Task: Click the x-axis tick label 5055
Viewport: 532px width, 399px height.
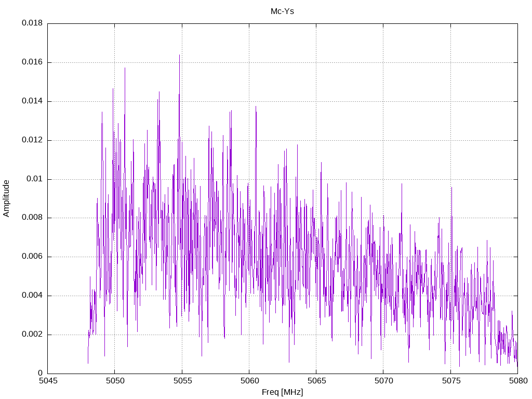Action: pyautogui.click(x=182, y=381)
